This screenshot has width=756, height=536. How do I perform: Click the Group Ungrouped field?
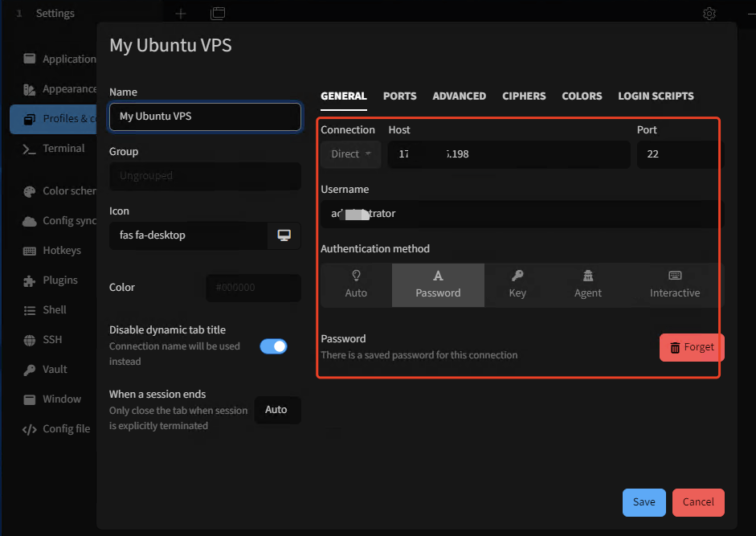205,176
